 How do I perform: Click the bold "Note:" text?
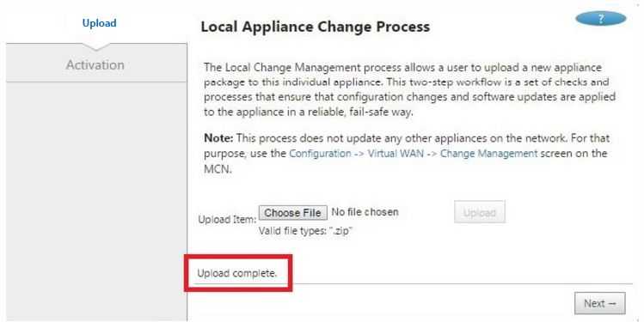(218, 138)
